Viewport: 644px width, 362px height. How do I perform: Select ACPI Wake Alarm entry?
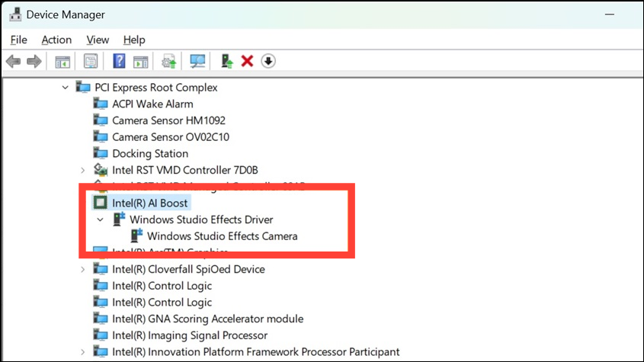[x=152, y=104]
